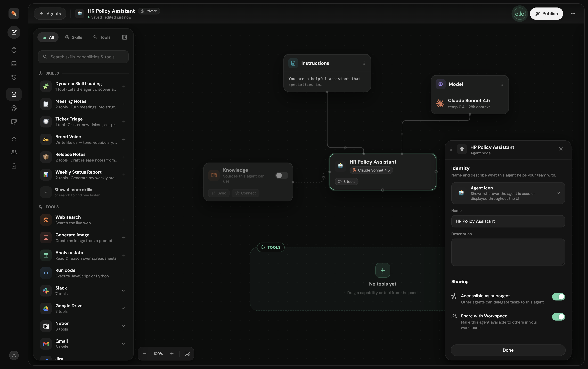
Task: Open the starred favorites icon in sidebar
Action: [14, 139]
